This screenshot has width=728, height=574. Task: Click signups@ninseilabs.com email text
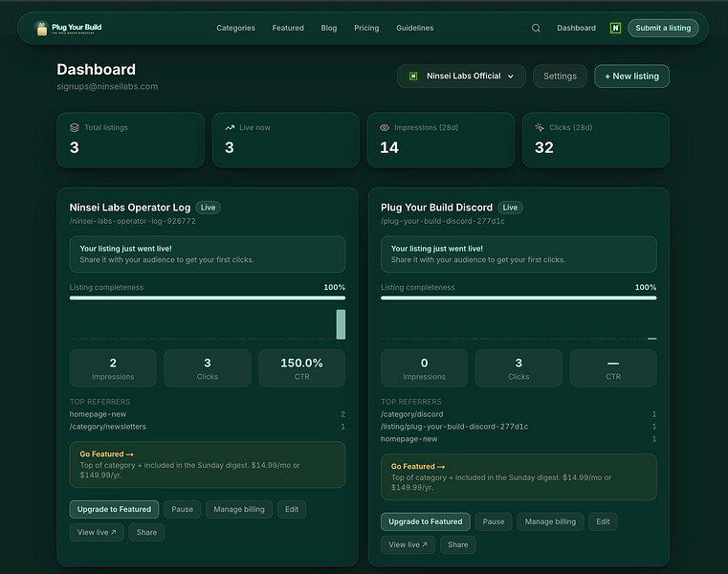pyautogui.click(x=107, y=86)
